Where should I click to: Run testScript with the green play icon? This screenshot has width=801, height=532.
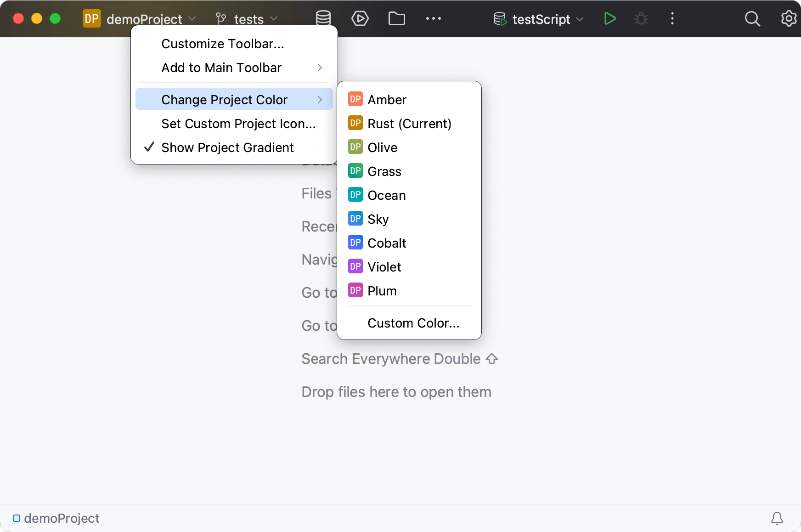pyautogui.click(x=610, y=18)
